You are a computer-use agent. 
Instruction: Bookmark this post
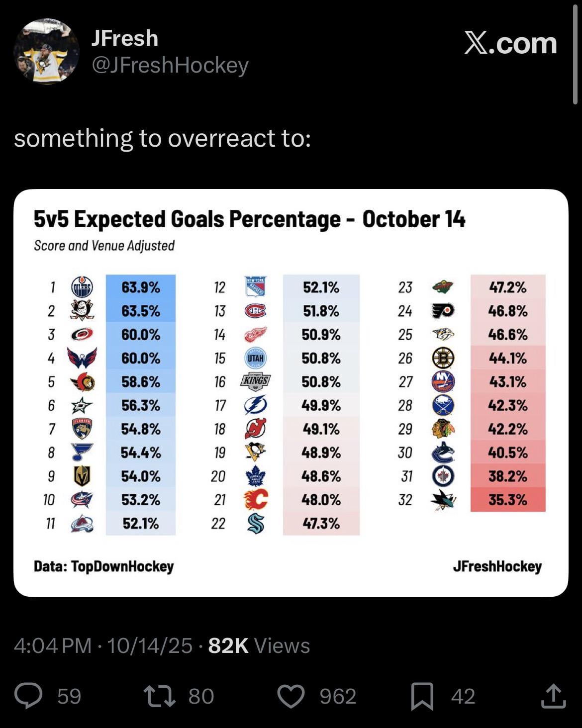pos(422,696)
